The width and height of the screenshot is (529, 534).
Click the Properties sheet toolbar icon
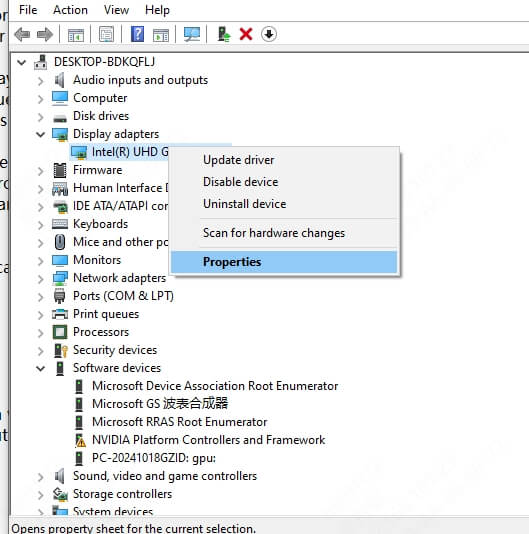[106, 34]
